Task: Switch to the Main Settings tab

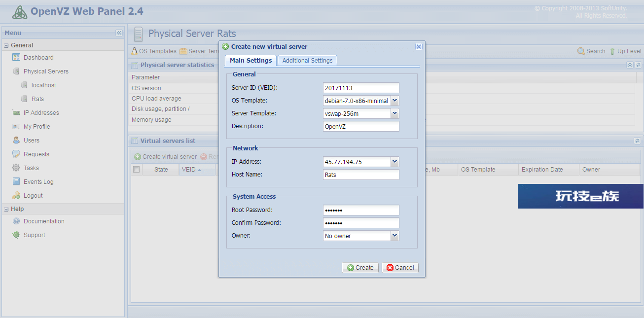Action: click(251, 61)
